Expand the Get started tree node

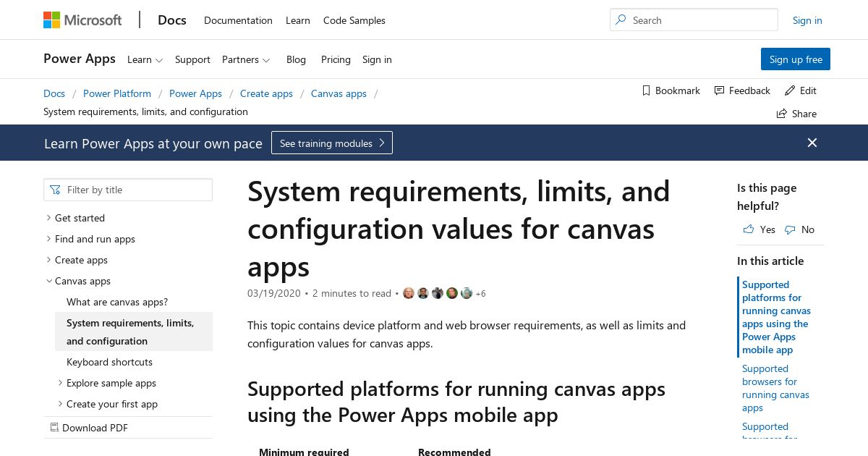pos(48,218)
